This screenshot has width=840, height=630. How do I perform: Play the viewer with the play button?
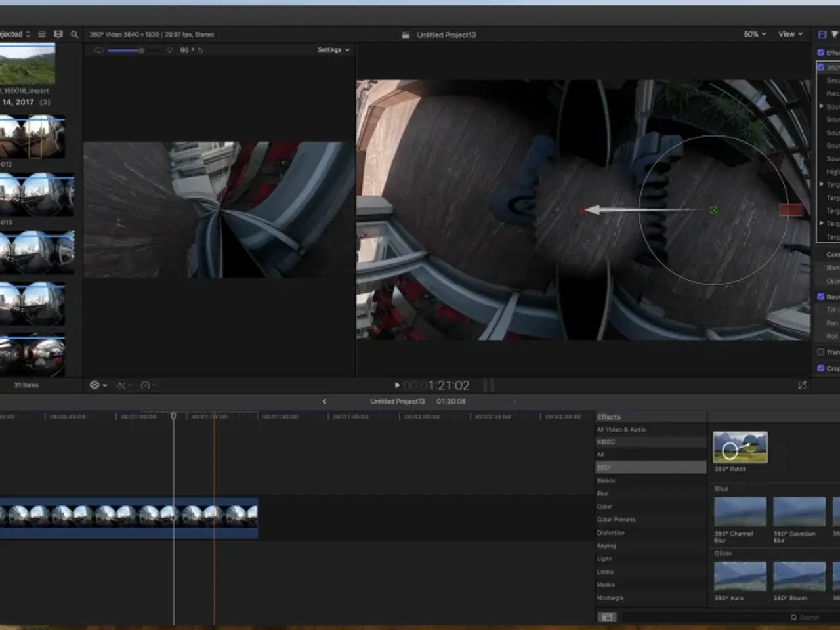coord(397,385)
